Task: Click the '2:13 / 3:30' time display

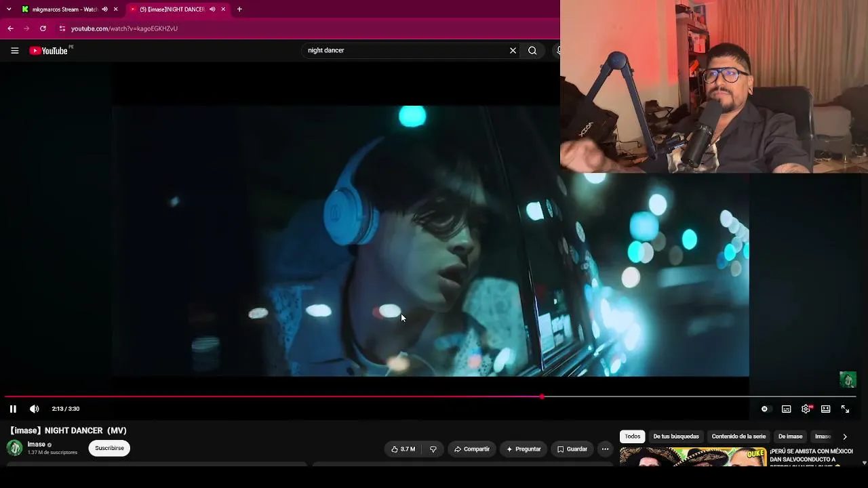Action: click(x=66, y=409)
